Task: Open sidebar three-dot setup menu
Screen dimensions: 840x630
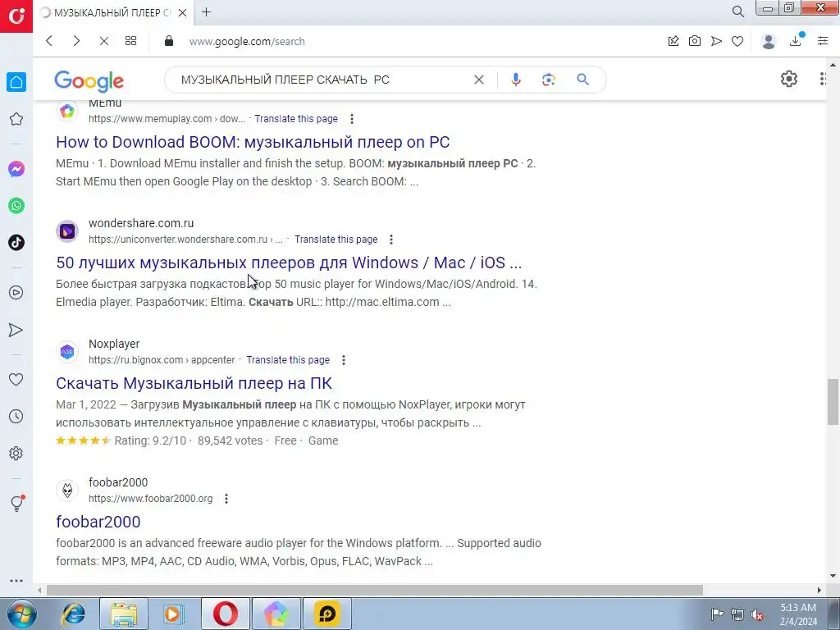Action: pyautogui.click(x=16, y=581)
